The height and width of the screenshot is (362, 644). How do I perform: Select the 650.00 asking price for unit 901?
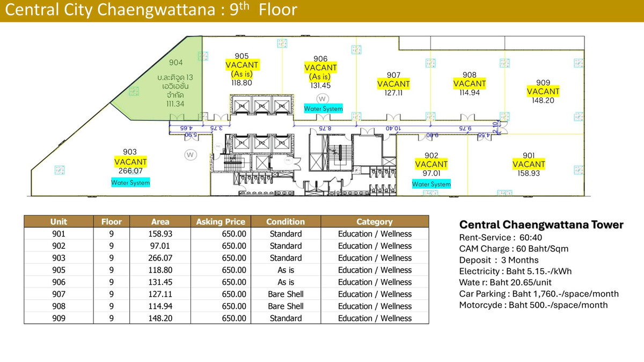point(233,234)
